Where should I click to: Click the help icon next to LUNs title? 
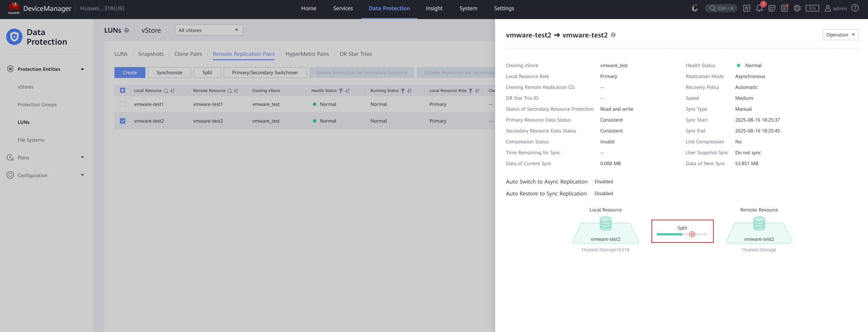pos(127,30)
